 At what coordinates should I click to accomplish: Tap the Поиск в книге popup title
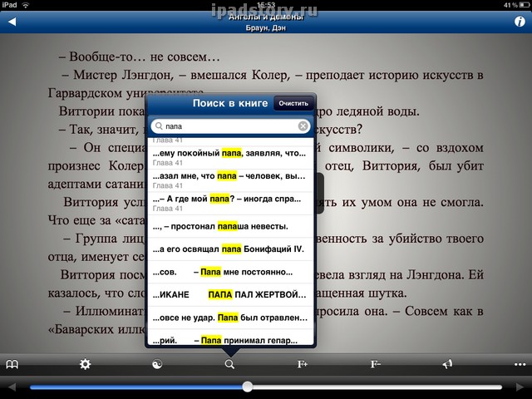[x=230, y=103]
